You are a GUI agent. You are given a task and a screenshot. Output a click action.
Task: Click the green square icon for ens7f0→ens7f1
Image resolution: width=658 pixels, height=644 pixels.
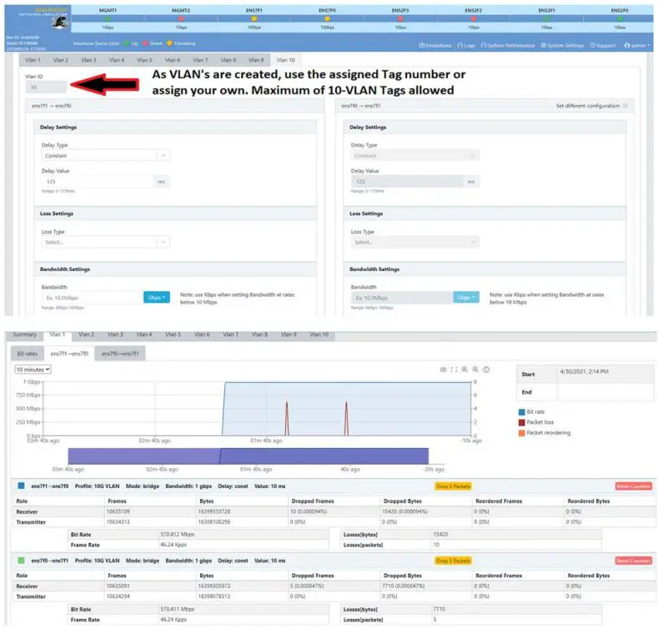coord(21,561)
